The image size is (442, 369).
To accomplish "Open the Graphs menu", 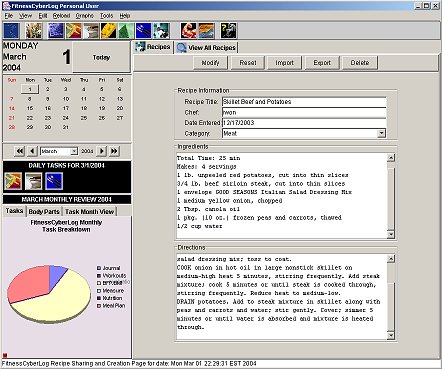I will (85, 16).
